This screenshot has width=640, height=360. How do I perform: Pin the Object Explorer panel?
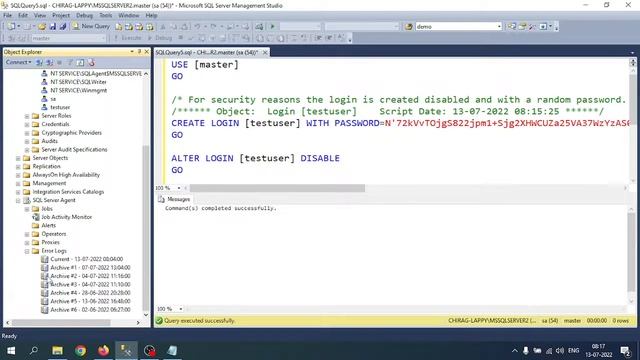(139, 52)
